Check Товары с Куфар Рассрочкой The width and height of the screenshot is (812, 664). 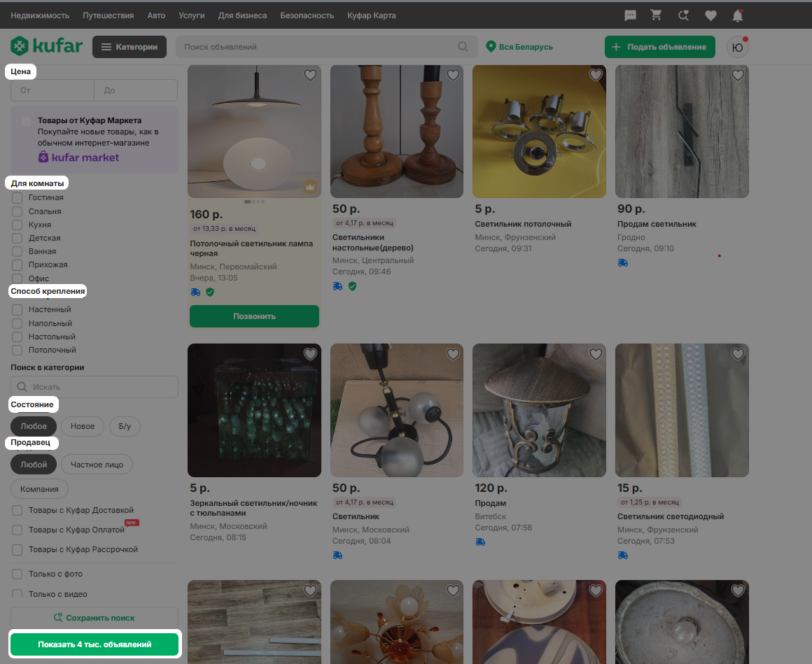(17, 550)
